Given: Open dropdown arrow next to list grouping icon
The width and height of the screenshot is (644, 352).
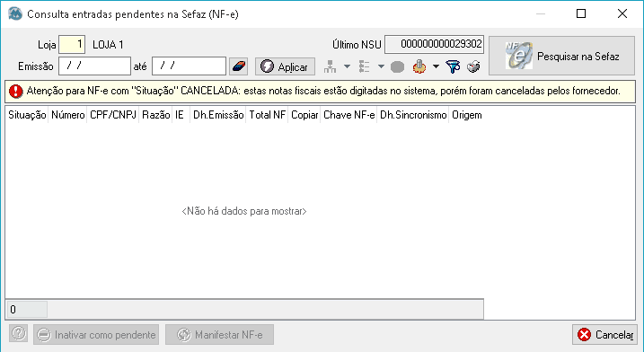Looking at the screenshot, I should 381,66.
